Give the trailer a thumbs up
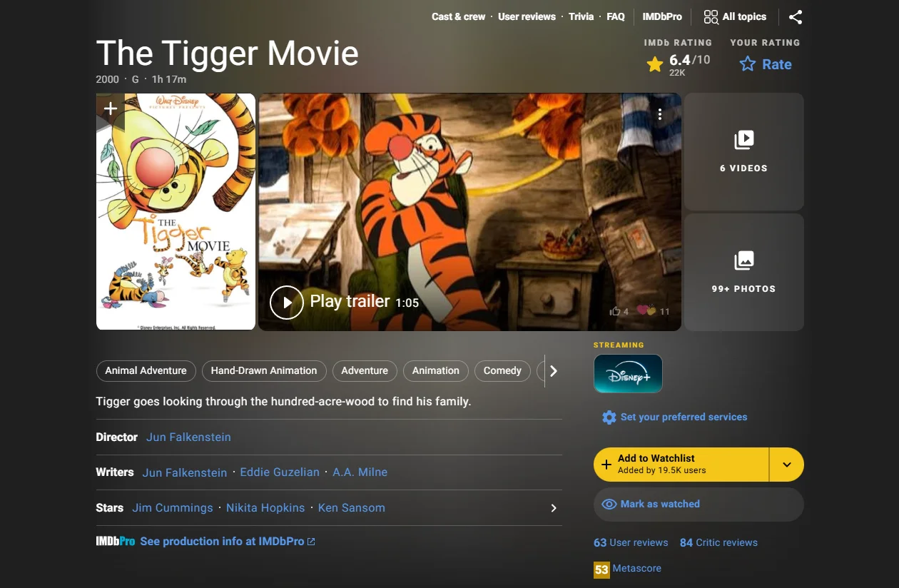Image resolution: width=899 pixels, height=588 pixels. tap(616, 311)
